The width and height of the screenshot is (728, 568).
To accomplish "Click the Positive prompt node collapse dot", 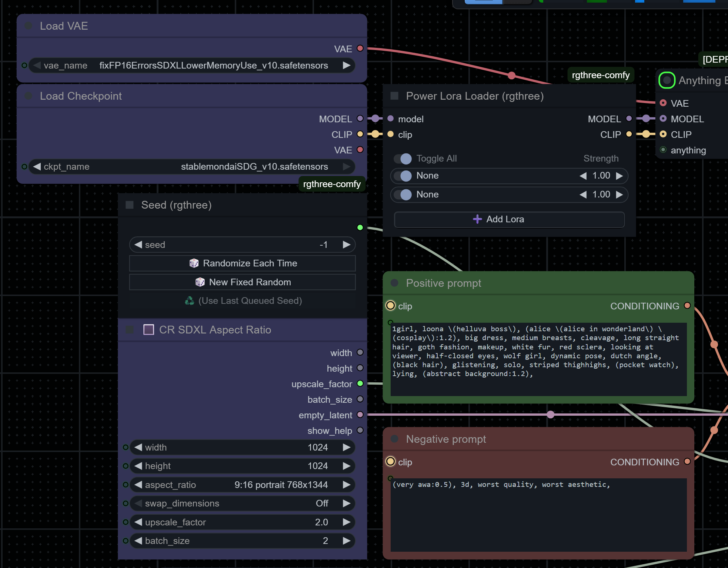I will point(394,283).
